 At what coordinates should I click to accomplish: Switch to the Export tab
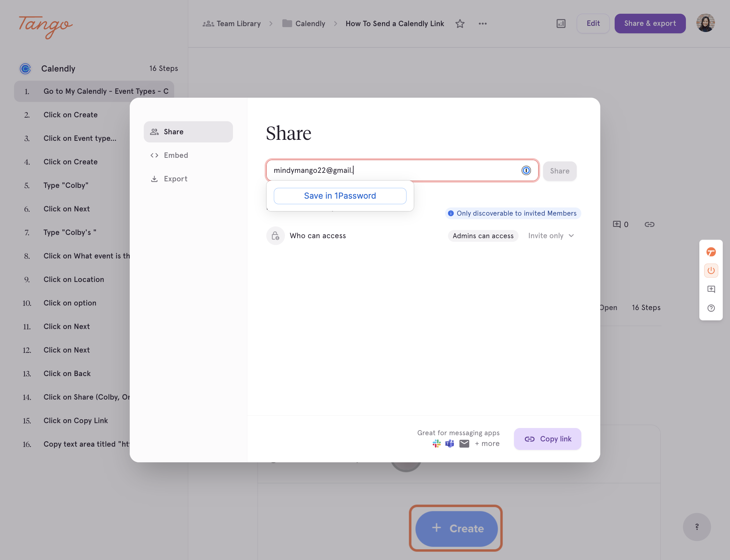pyautogui.click(x=188, y=179)
